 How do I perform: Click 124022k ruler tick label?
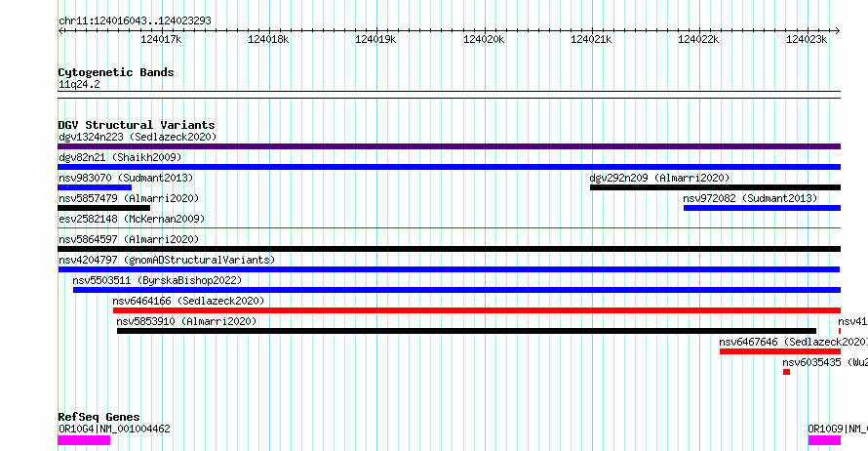click(x=698, y=39)
